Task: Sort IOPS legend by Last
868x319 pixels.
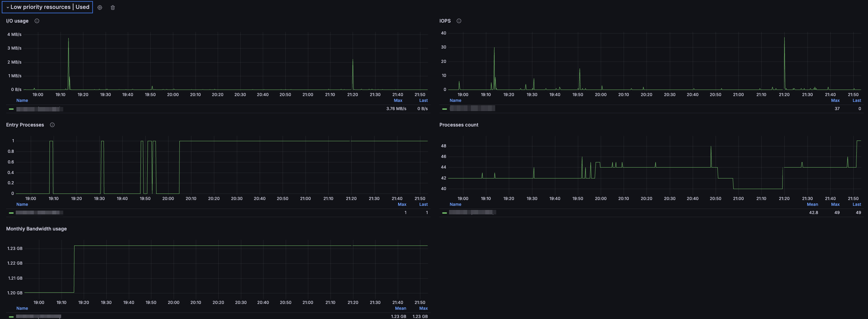Action: click(x=857, y=101)
